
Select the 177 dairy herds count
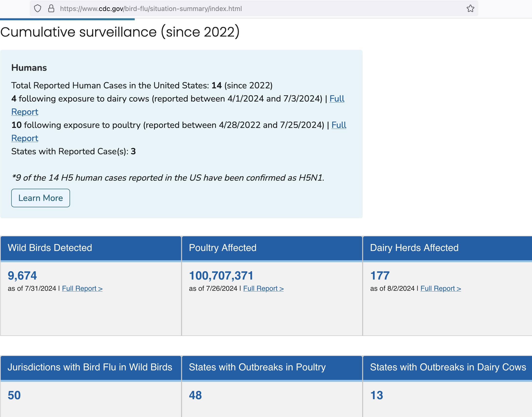tap(380, 276)
